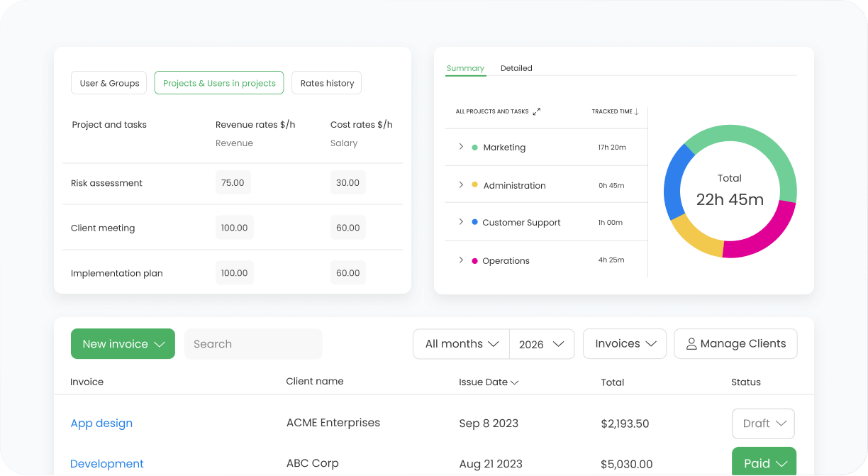Click the pink dot beside Operations
Viewport: 868px width, 476px height.
(474, 260)
